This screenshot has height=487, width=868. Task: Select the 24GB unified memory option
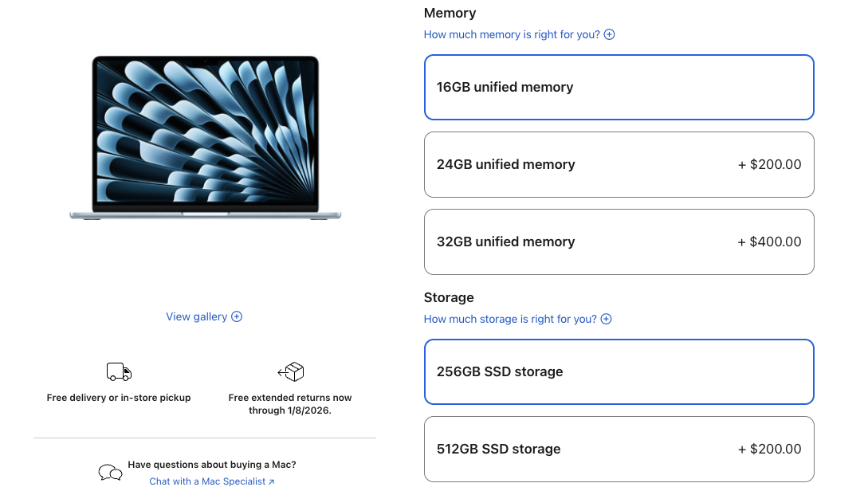pos(619,164)
